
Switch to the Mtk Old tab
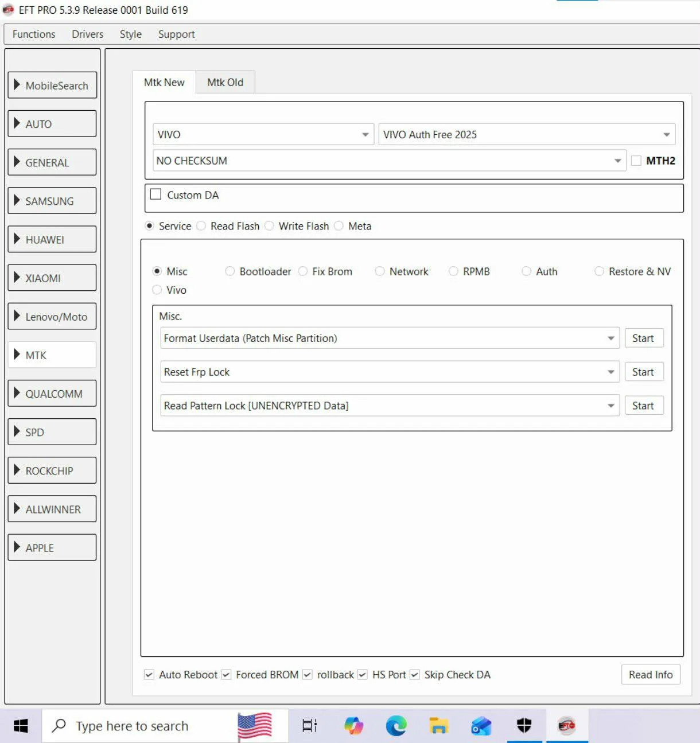(225, 82)
